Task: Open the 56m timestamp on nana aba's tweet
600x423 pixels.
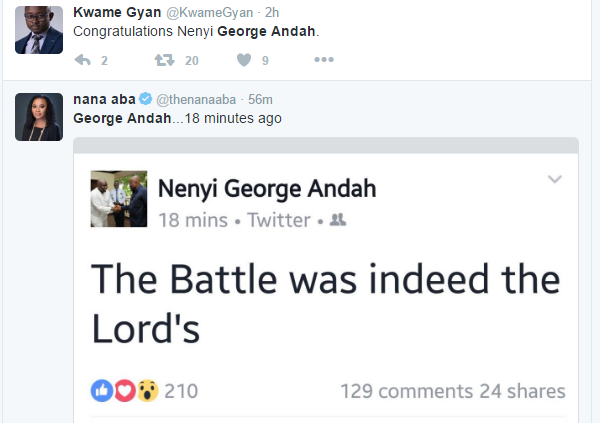Action: click(x=262, y=99)
